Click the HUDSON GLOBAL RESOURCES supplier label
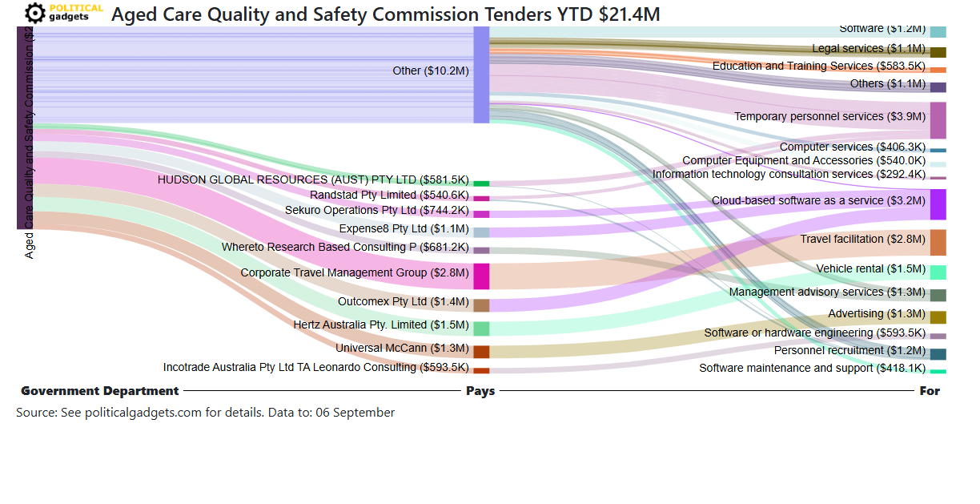The height and width of the screenshot is (504, 980). pyautogui.click(x=313, y=179)
